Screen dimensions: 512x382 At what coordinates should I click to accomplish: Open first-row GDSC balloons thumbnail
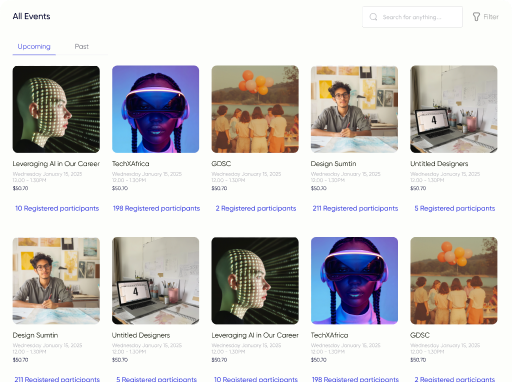(x=255, y=109)
